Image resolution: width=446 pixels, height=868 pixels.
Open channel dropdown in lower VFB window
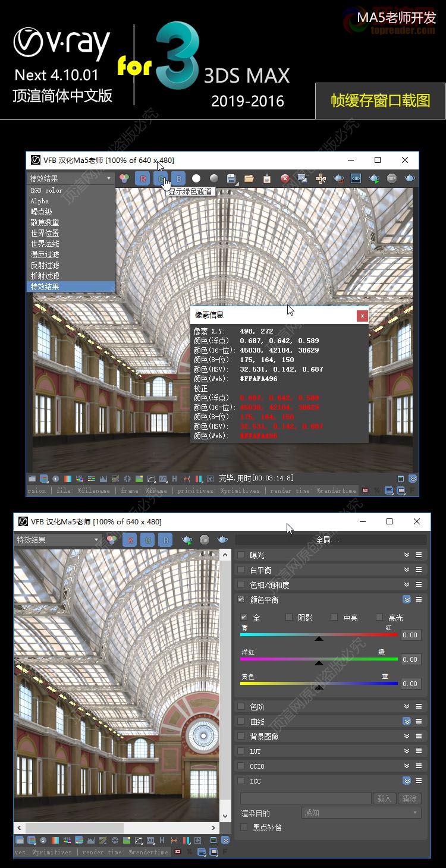tap(57, 540)
